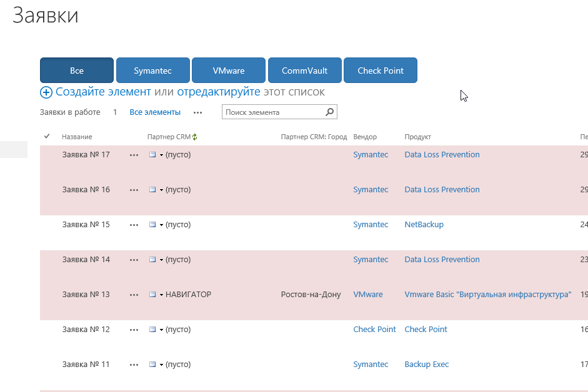Open Symantec vendor link in Заявка № 11 row

(x=371, y=365)
